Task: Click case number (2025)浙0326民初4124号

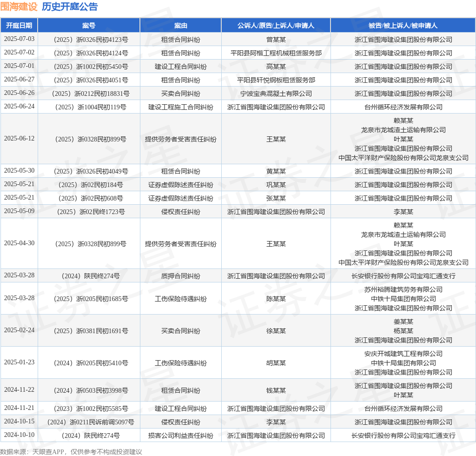Action: pyautogui.click(x=91, y=53)
